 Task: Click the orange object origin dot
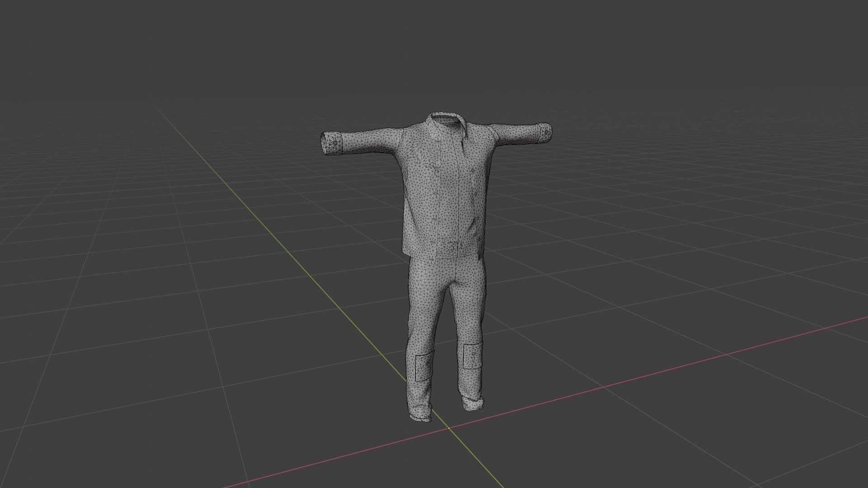[x=448, y=428]
